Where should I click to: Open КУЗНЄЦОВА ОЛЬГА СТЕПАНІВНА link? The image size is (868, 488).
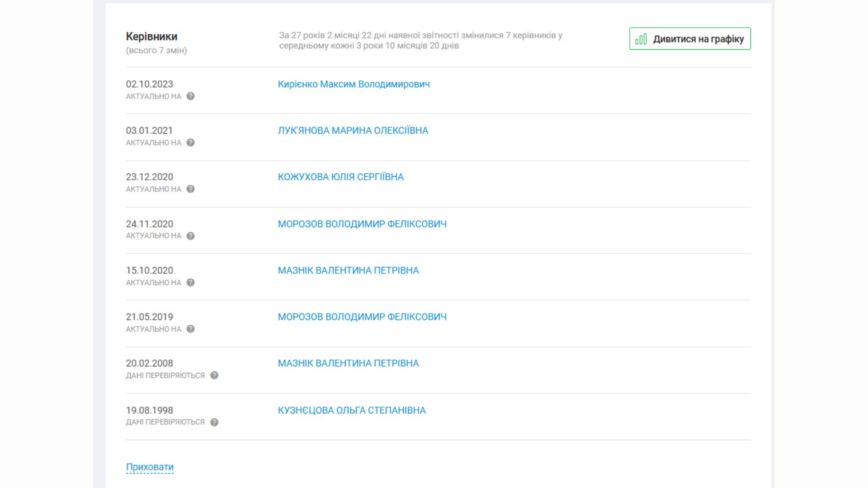[x=351, y=410]
